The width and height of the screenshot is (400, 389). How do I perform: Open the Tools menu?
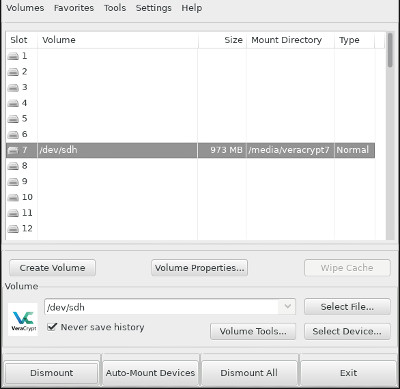(115, 8)
